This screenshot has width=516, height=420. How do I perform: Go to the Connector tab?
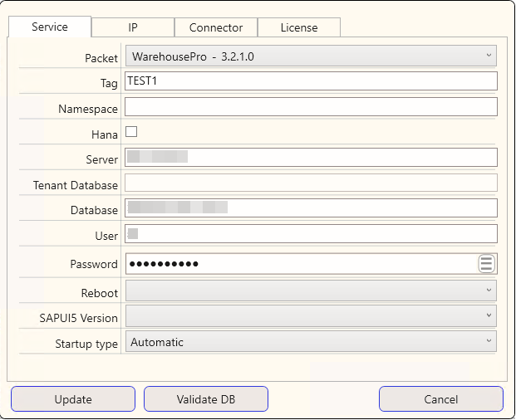tap(216, 27)
